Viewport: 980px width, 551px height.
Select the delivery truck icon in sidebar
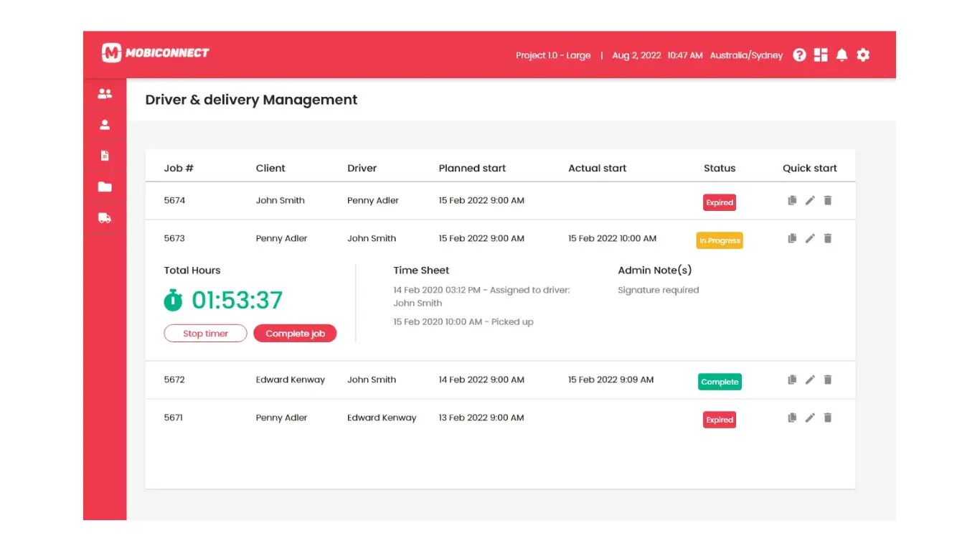pos(105,217)
